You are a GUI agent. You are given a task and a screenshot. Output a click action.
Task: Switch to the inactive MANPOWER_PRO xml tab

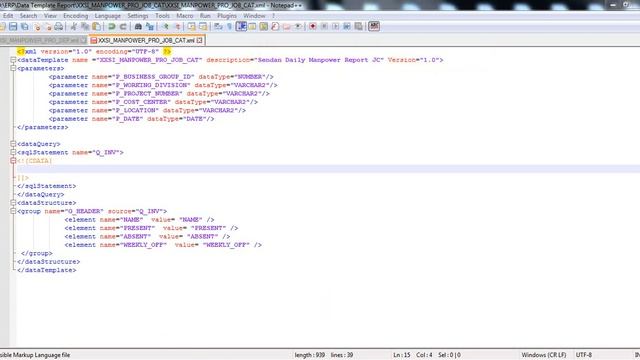click(42, 40)
